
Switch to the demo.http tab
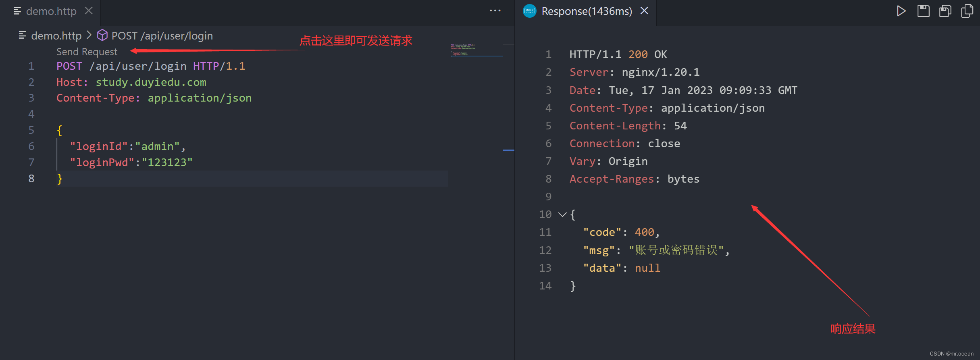(51, 11)
